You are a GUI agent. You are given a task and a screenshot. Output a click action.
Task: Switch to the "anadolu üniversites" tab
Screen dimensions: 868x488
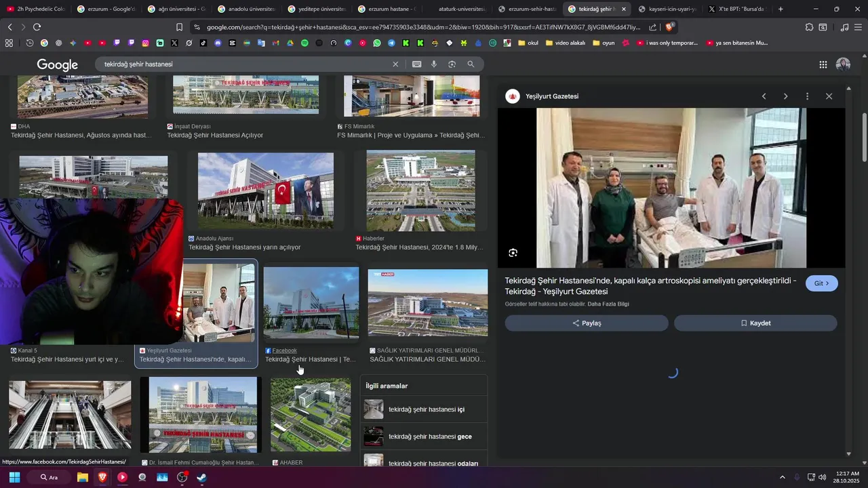(x=247, y=9)
